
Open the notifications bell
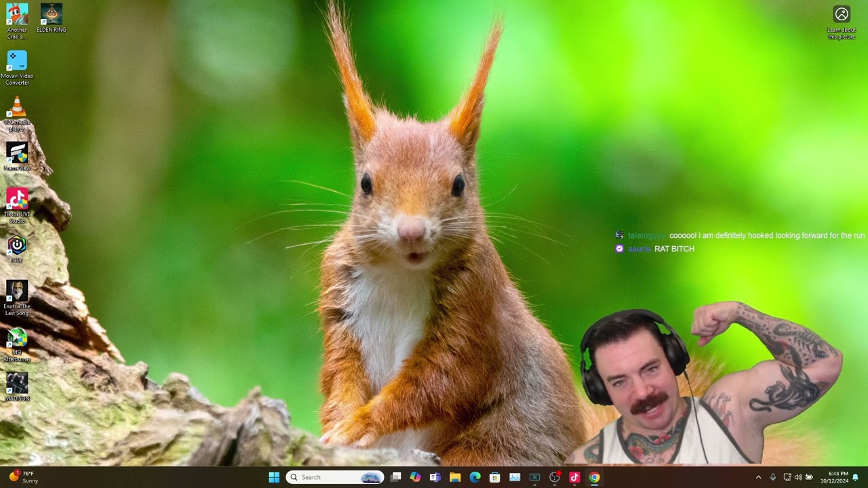tap(855, 477)
